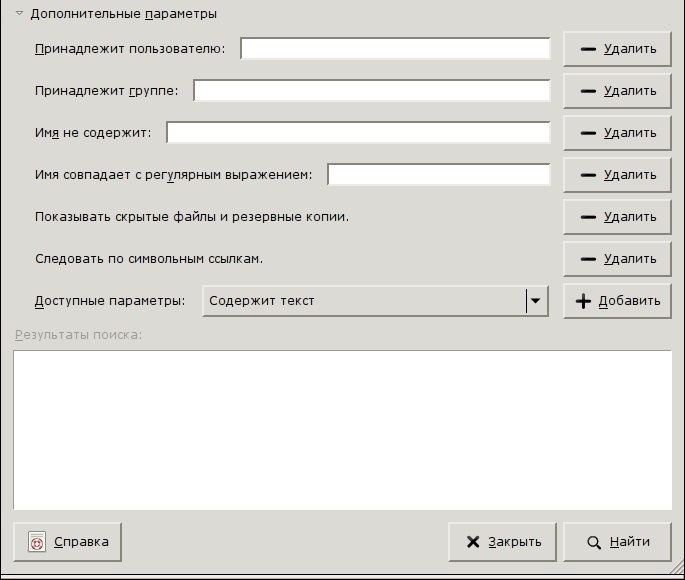Focus the regular expression name field

[439, 174]
